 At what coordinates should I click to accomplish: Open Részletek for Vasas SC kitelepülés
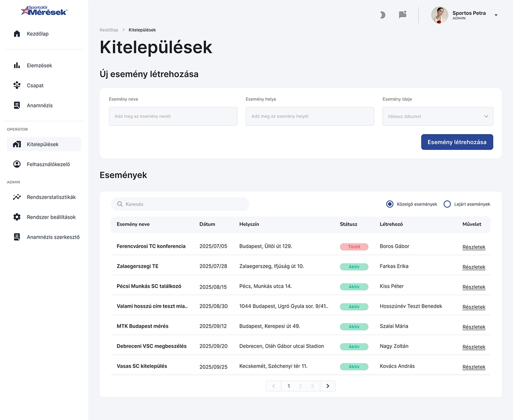pos(474,367)
